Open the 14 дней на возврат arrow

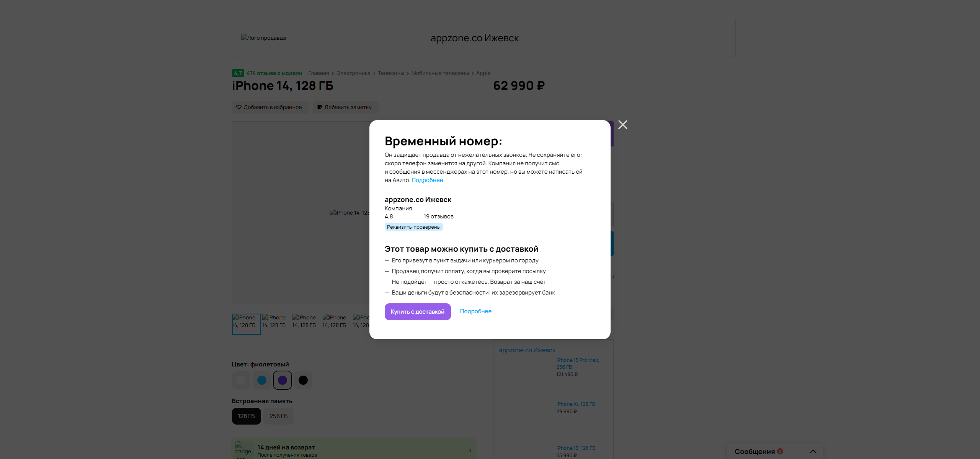pyautogui.click(x=470, y=451)
